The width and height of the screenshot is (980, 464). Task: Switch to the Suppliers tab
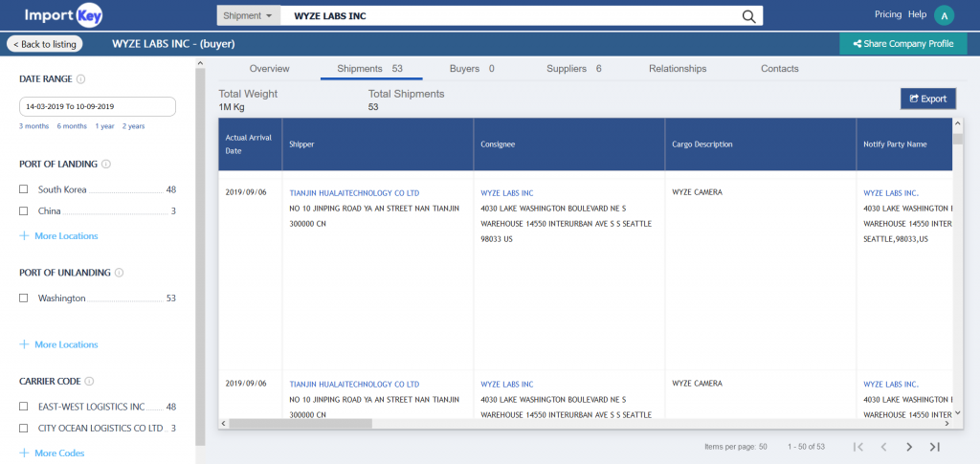574,69
